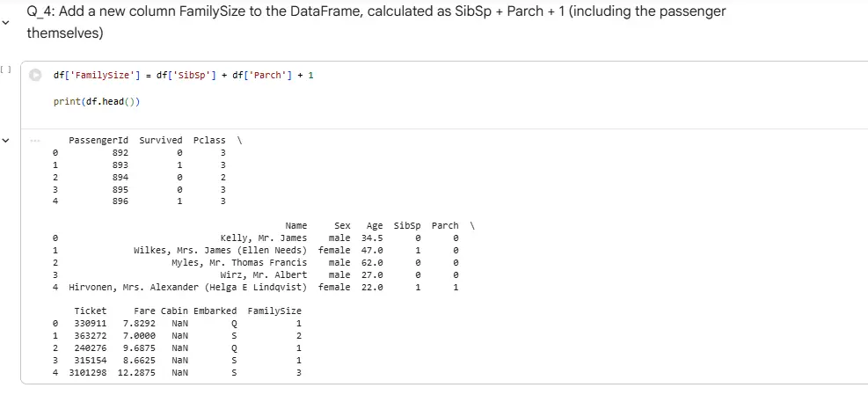This screenshot has width=868, height=395.
Task: Click the Pclass column header in output
Action: pos(209,141)
